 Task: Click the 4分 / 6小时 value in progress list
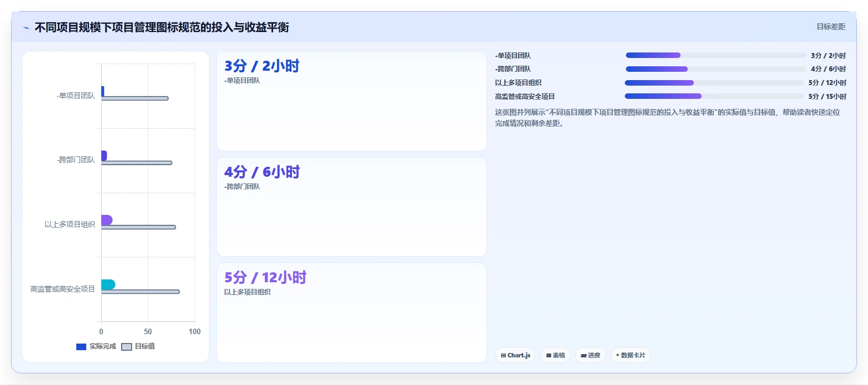tap(828, 69)
